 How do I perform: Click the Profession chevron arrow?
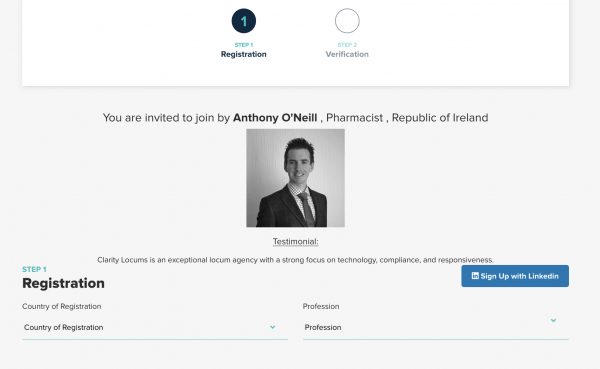click(x=553, y=320)
